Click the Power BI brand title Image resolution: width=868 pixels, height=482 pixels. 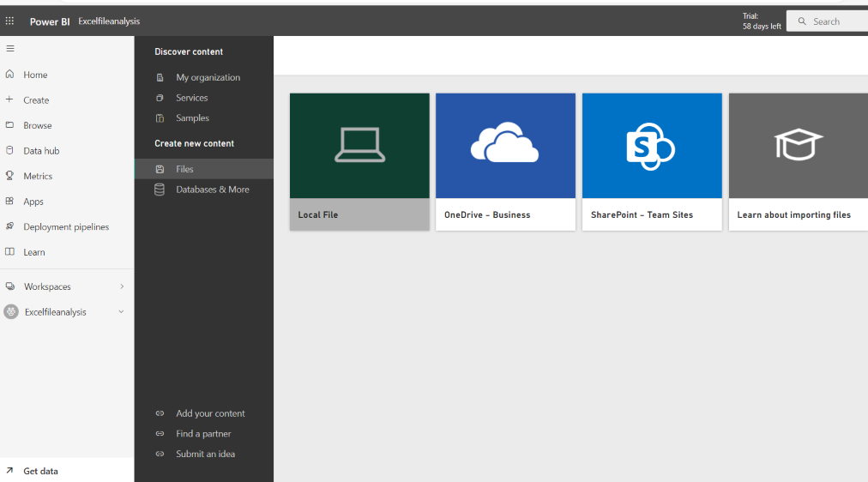click(50, 21)
